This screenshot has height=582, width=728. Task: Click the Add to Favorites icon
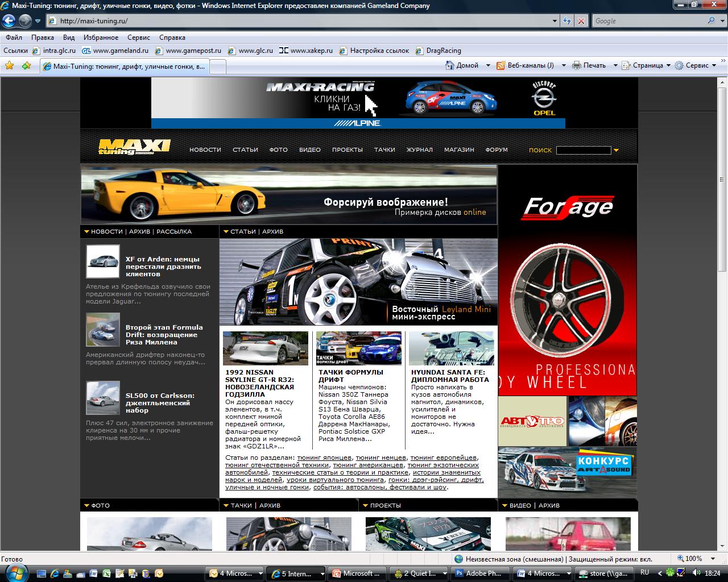click(26, 66)
